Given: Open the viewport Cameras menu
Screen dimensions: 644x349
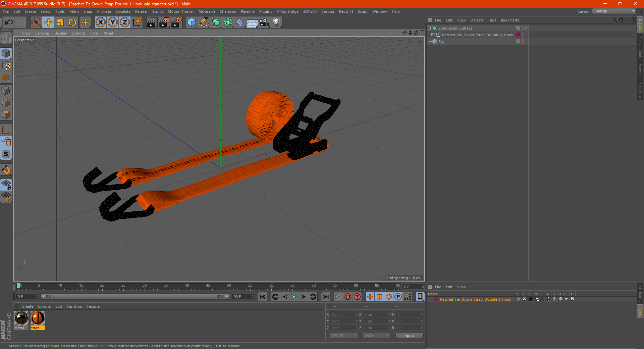Looking at the screenshot, I should (42, 33).
